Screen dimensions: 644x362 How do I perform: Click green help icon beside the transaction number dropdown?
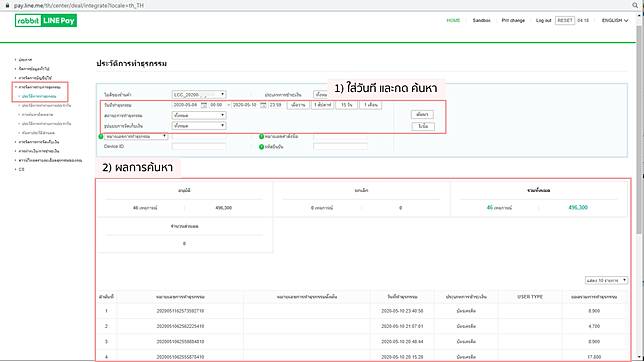coord(101,136)
